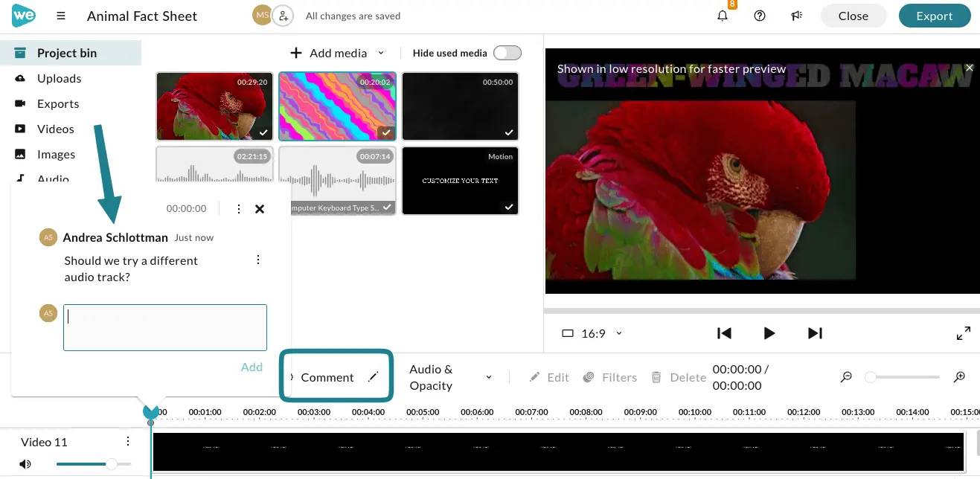The width and height of the screenshot is (980, 479).
Task: Select the 02:21:15 audio waveform thumbnail
Action: point(215,164)
